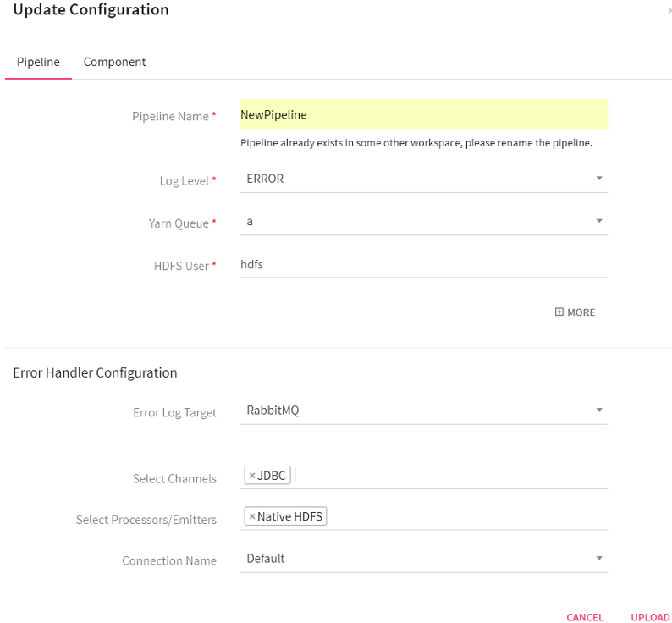Focus the highlighted Pipeline Name field
The width and height of the screenshot is (672, 623).
pyautogui.click(x=423, y=114)
